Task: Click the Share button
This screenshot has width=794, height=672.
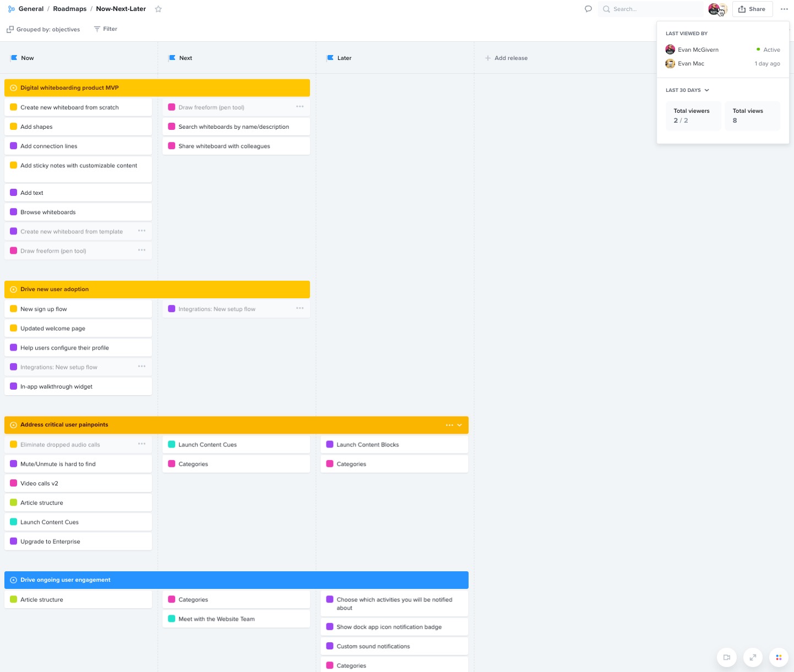Action: click(x=752, y=9)
